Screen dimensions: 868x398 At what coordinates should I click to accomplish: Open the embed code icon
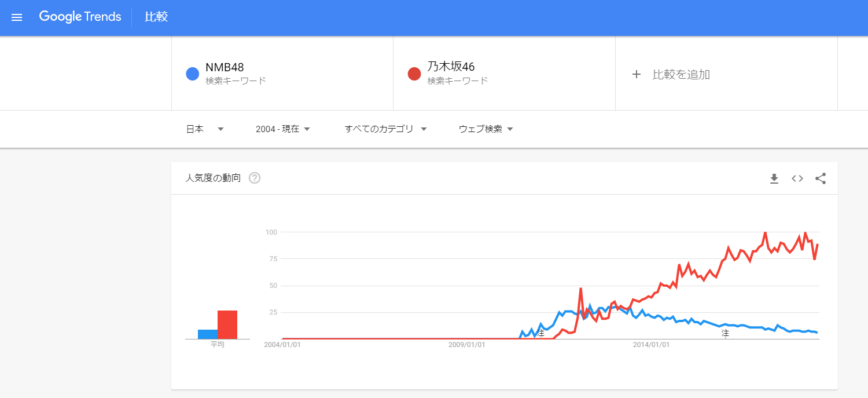click(797, 179)
